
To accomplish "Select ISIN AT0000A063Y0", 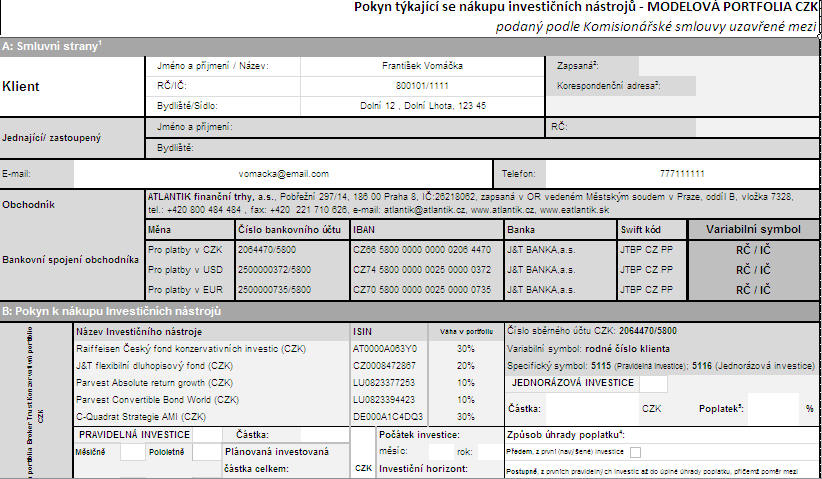I will [x=385, y=349].
